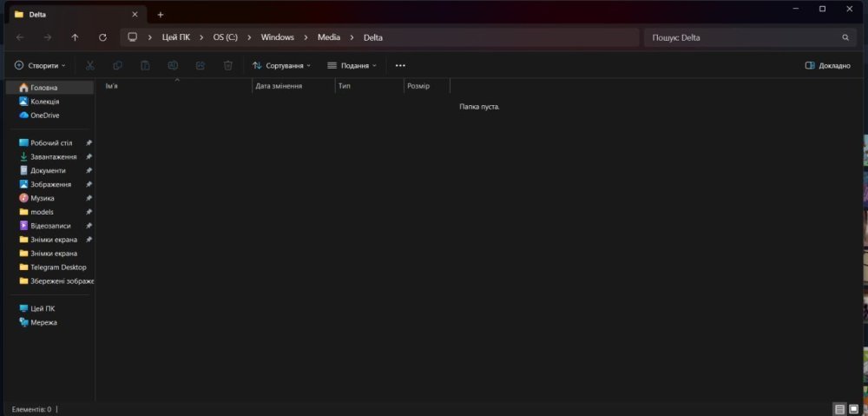868x416 pixels.
Task: Click pin icon next to Завантаження
Action: [x=89, y=157]
